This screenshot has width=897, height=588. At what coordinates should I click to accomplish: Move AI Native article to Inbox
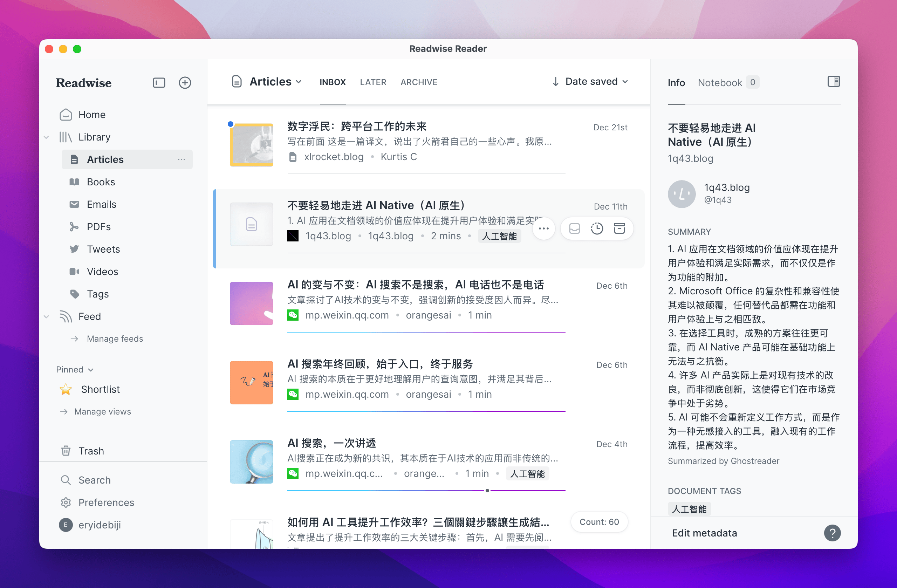click(574, 228)
